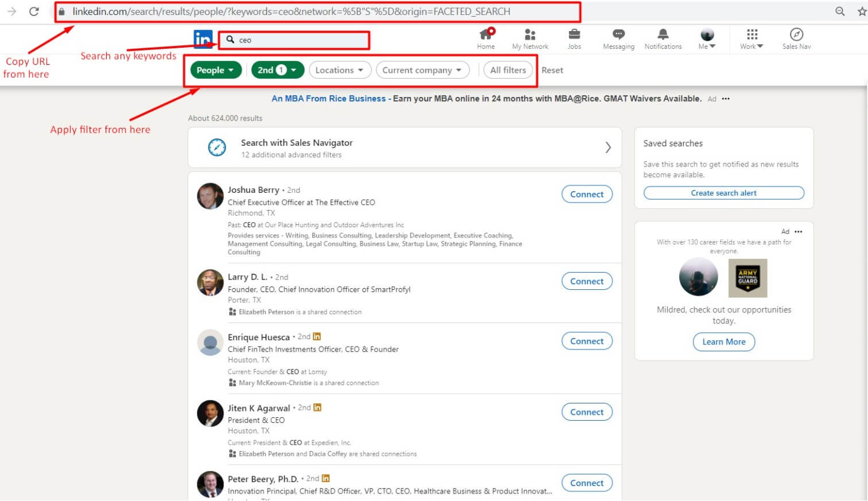The height and width of the screenshot is (501, 868).
Task: Click premium badge next to Peter Beery
Action: (x=325, y=479)
